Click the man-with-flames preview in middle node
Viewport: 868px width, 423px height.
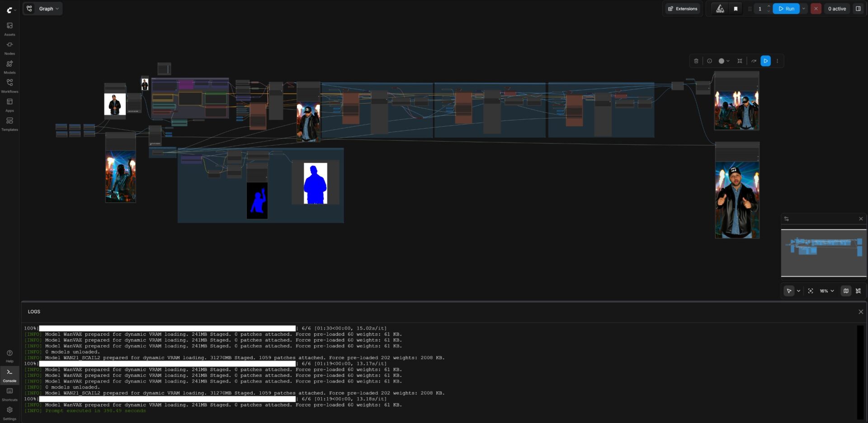click(308, 122)
